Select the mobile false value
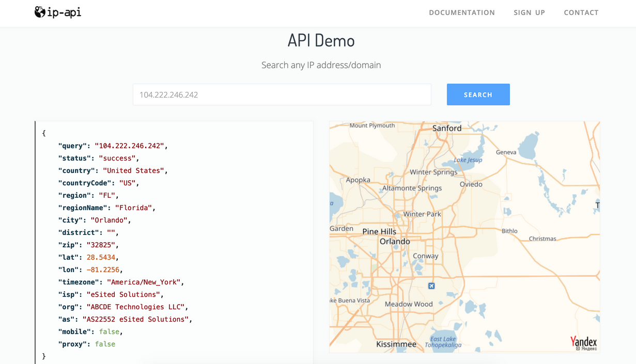 (x=109, y=331)
